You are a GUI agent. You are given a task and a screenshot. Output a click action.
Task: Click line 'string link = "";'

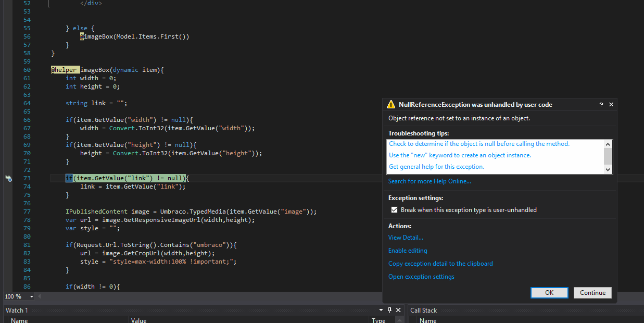coord(96,103)
